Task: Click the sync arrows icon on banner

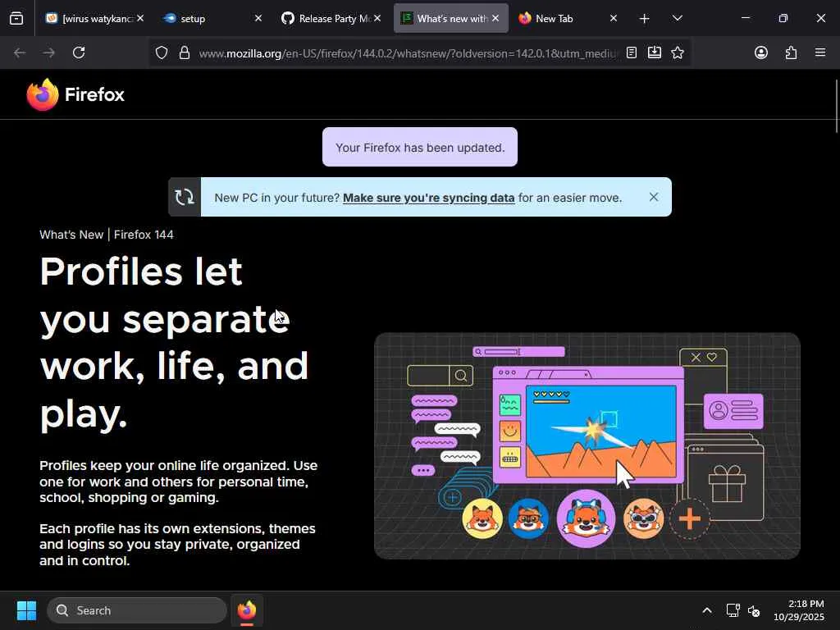Action: click(x=185, y=197)
